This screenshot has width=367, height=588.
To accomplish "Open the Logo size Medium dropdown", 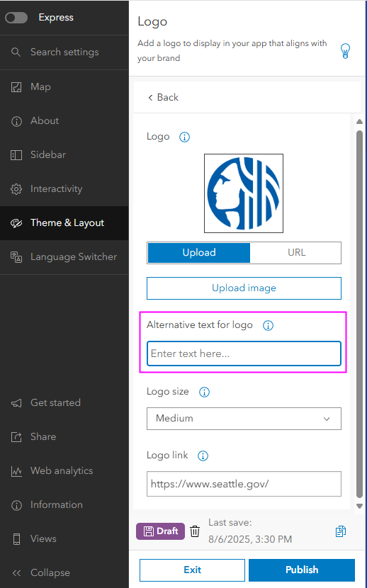I will [x=244, y=419].
